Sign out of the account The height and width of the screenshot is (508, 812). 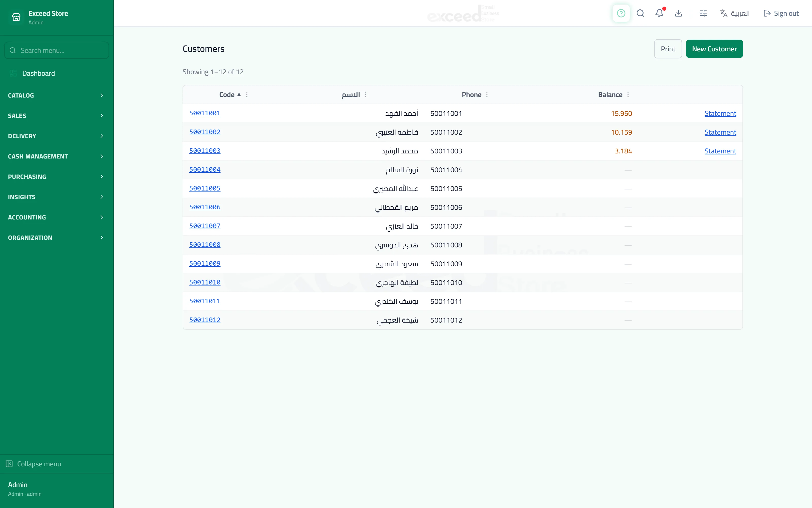(781, 13)
